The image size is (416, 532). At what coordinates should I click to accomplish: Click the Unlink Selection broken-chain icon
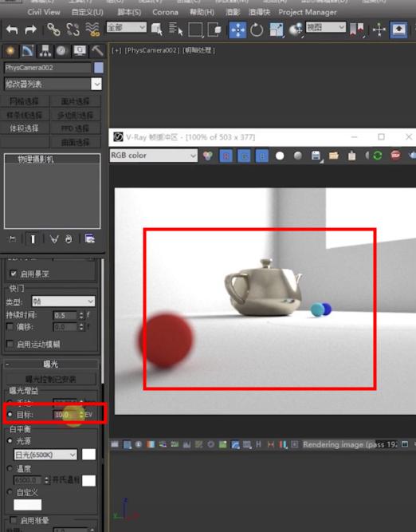pyautogui.click(x=73, y=30)
